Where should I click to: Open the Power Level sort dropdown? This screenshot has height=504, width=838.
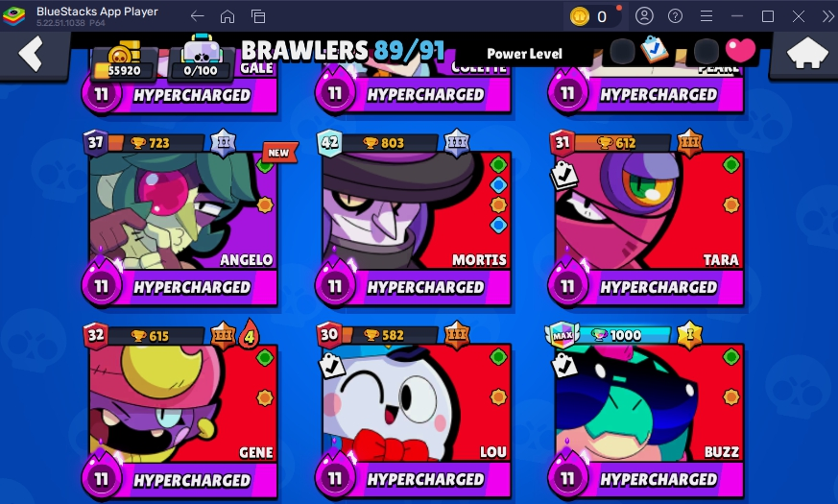(524, 54)
